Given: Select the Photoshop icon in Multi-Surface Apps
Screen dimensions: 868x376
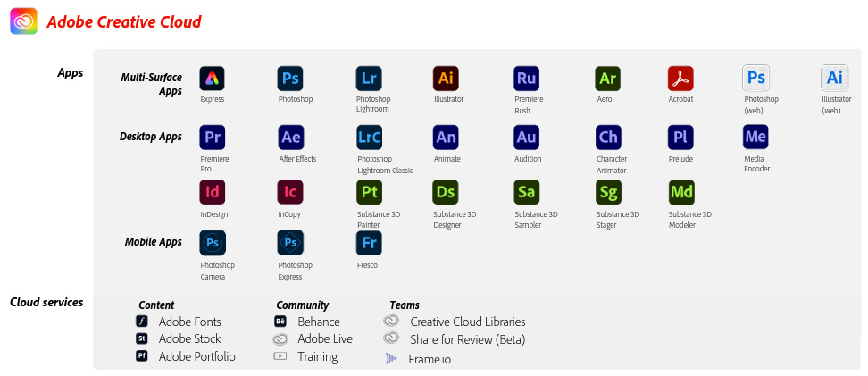Looking at the screenshot, I should [290, 79].
